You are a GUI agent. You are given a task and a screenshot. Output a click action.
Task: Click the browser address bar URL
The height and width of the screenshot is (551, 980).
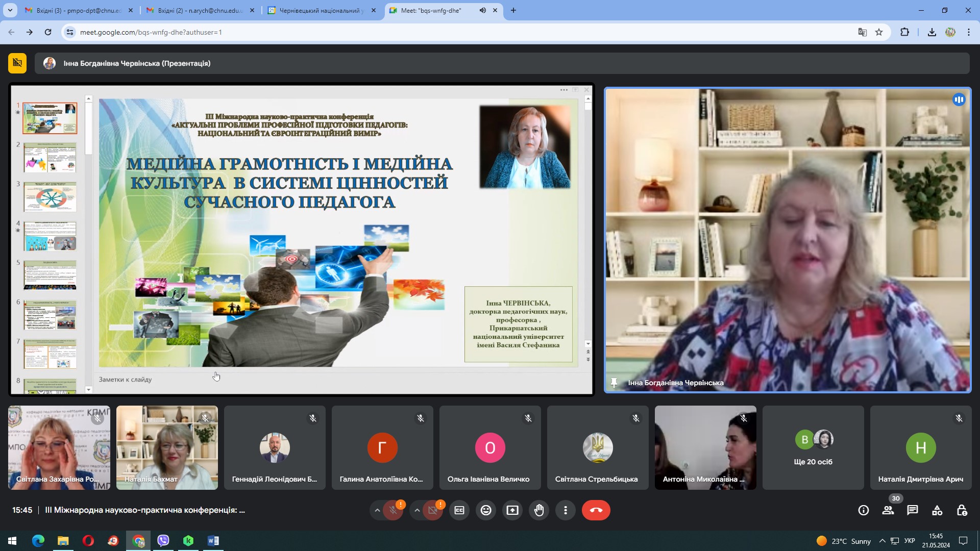click(151, 32)
